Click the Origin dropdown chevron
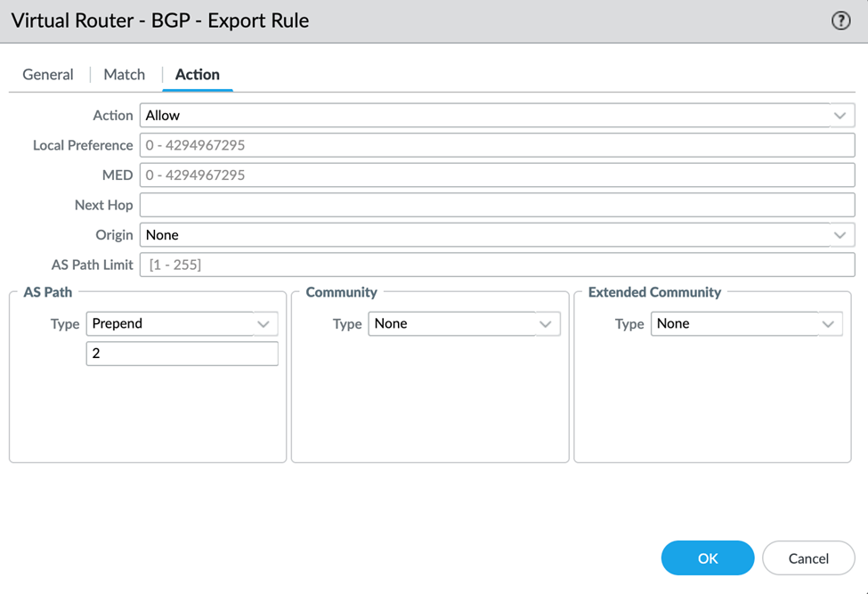Viewport: 868px width, 594px height. (x=839, y=234)
